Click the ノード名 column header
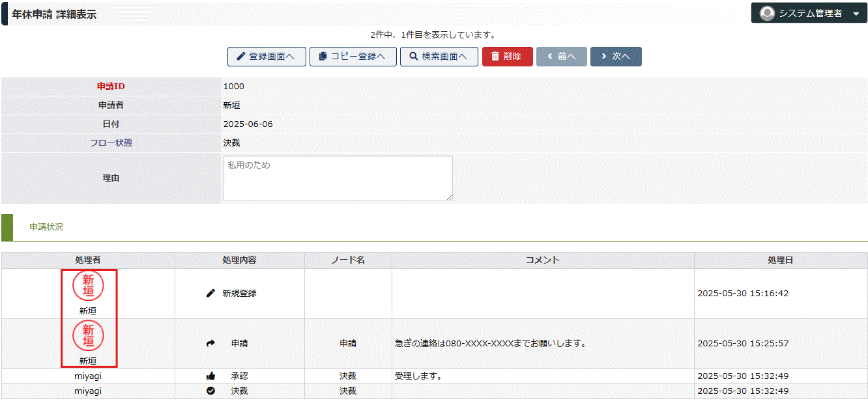 [x=348, y=260]
